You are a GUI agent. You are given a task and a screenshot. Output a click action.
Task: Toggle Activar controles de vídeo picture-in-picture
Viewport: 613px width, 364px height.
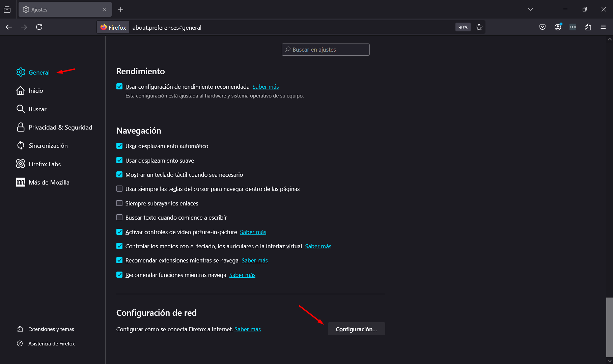coord(119,232)
